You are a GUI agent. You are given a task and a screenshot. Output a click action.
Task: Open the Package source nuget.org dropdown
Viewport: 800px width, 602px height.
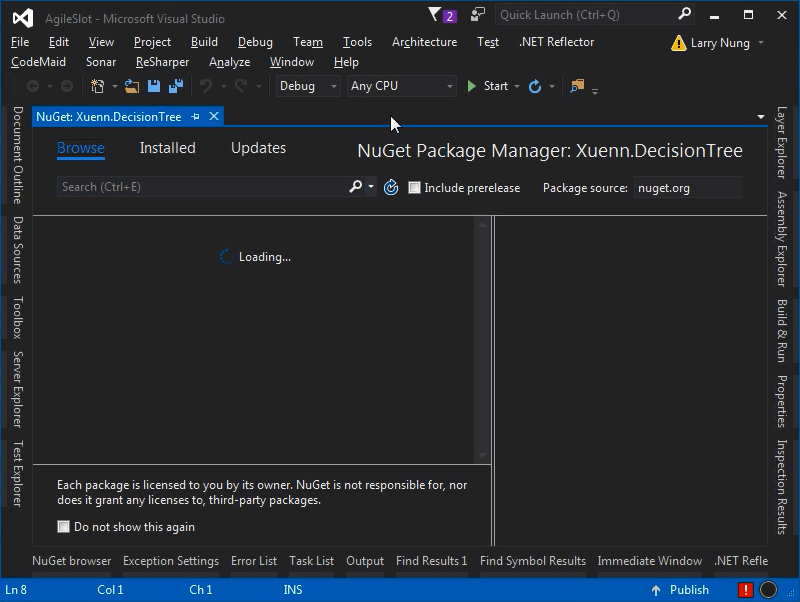click(x=688, y=188)
